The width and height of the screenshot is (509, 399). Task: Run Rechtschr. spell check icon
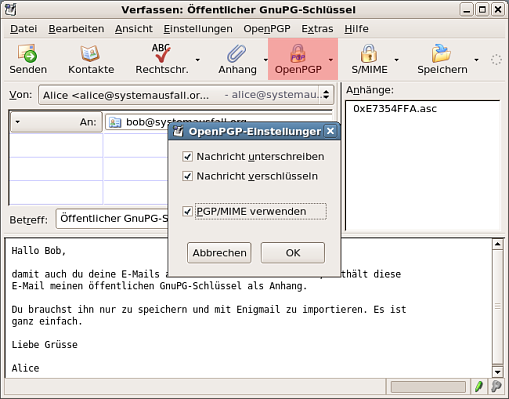point(162,53)
